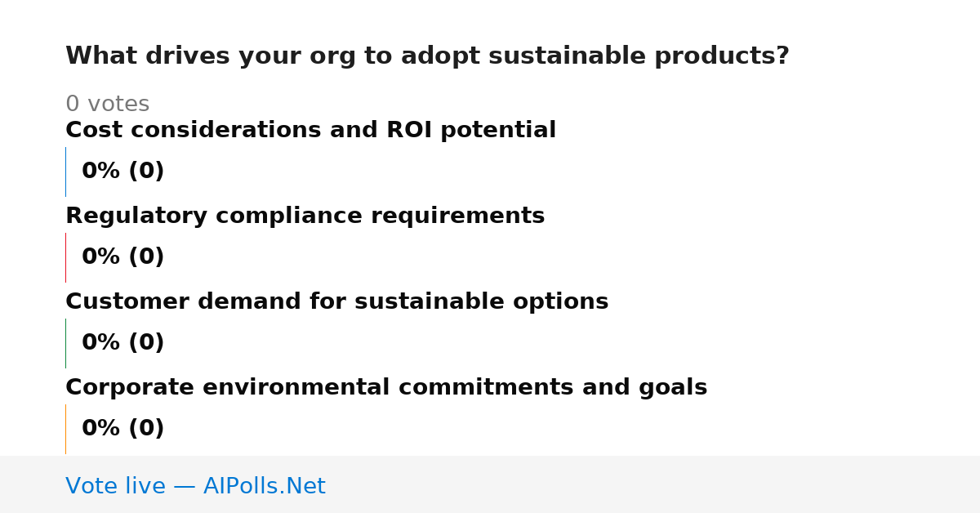This screenshot has width=980, height=513.
Task: Choose Regulatory compliance requirements option
Action: [305, 216]
